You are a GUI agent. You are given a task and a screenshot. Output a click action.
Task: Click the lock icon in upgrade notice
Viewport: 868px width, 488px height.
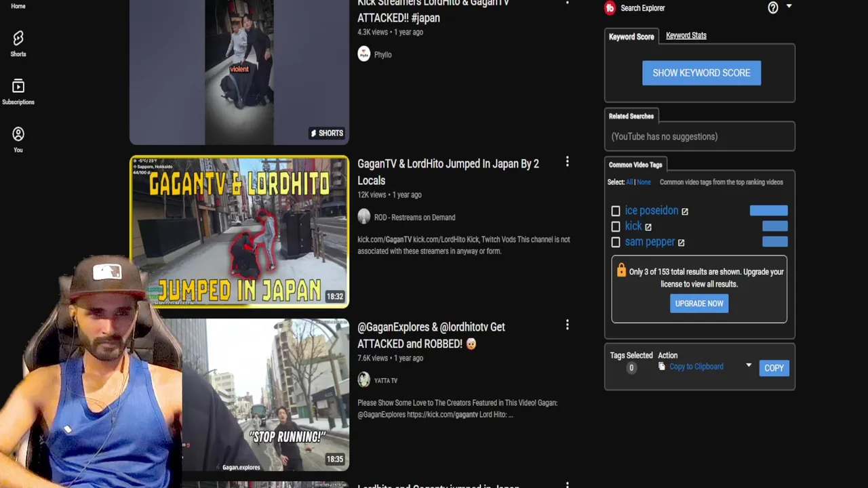621,270
